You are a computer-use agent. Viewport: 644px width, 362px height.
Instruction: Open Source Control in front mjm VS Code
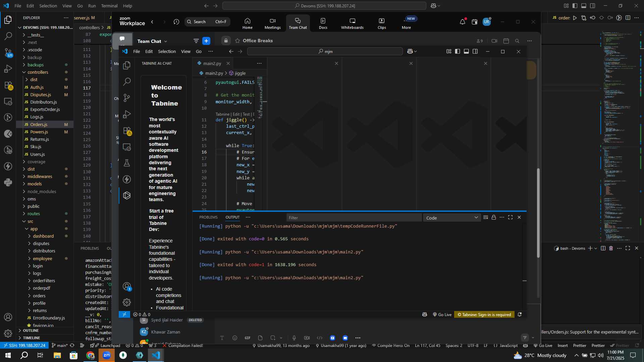point(127,98)
